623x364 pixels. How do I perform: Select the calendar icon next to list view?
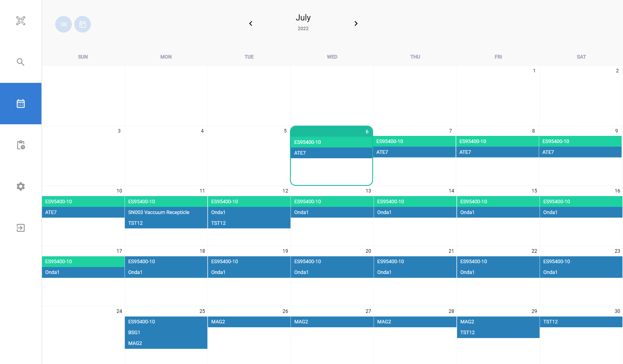pyautogui.click(x=83, y=24)
